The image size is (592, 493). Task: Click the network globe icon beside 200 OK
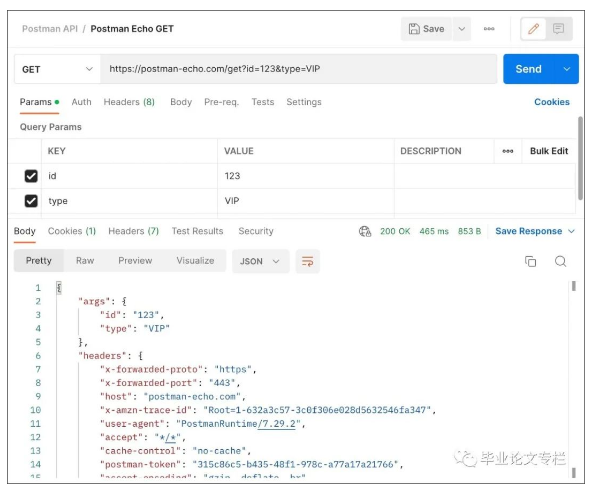(365, 231)
